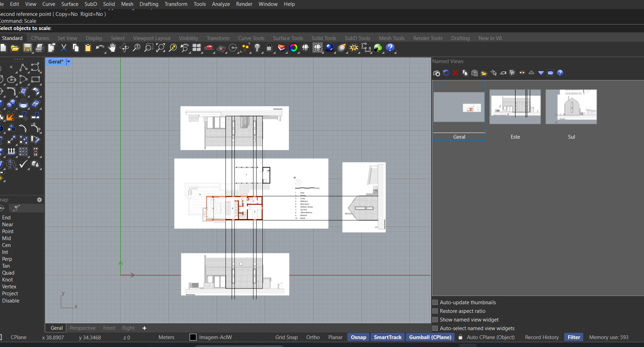The height and width of the screenshot is (347, 644).
Task: Click the Zoom Extents icon
Action: point(161,48)
